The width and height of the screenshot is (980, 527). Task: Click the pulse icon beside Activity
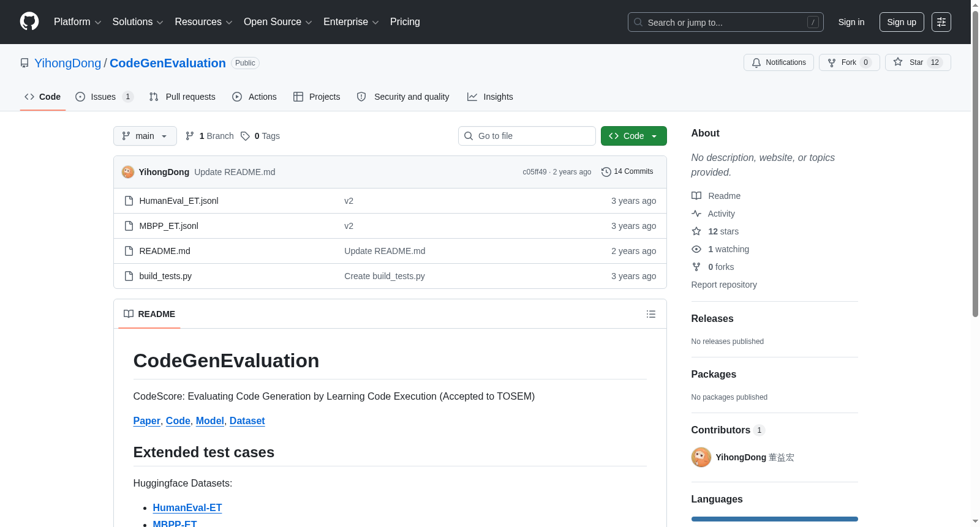point(696,214)
